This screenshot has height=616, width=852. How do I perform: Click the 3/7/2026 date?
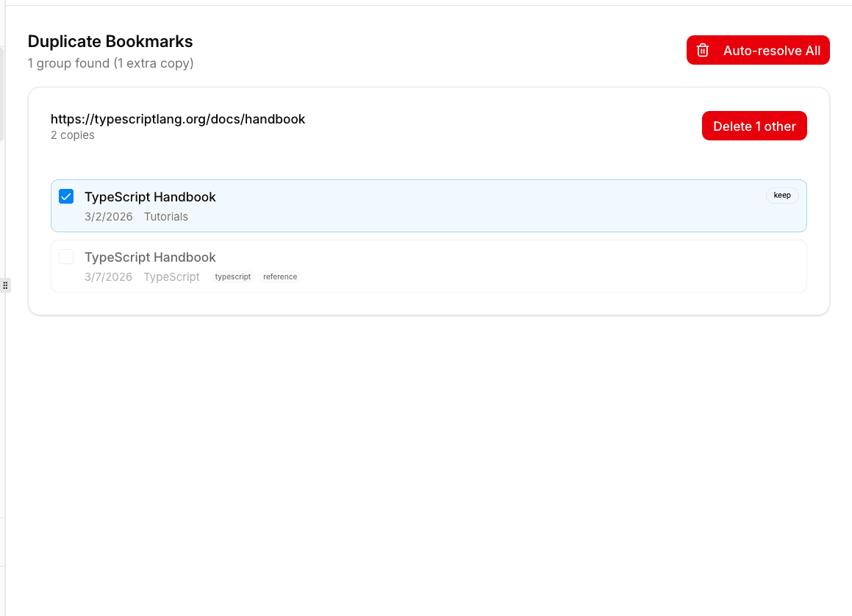tap(108, 277)
